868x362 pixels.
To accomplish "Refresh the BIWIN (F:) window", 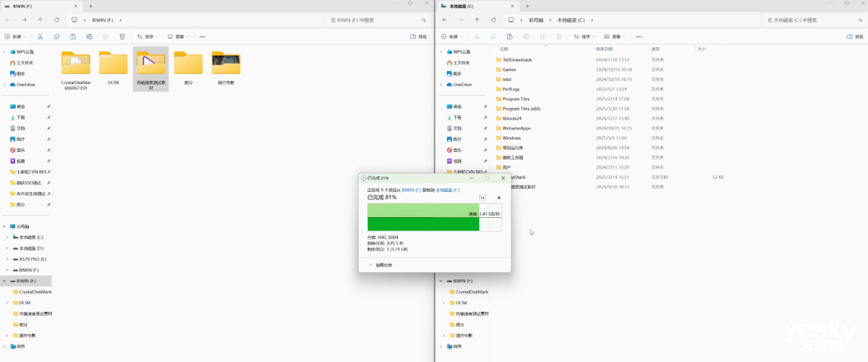I will tap(57, 20).
